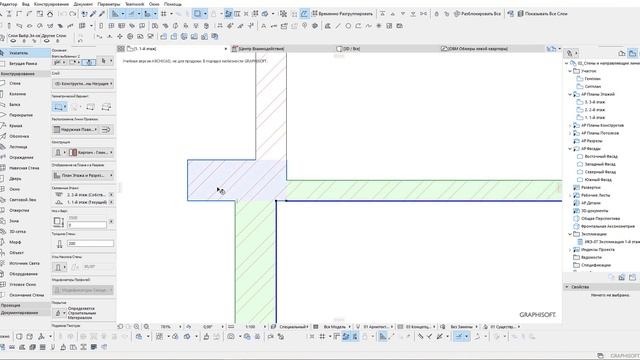Select the Навесная Стена (Curtain Wall) tool

click(24, 168)
